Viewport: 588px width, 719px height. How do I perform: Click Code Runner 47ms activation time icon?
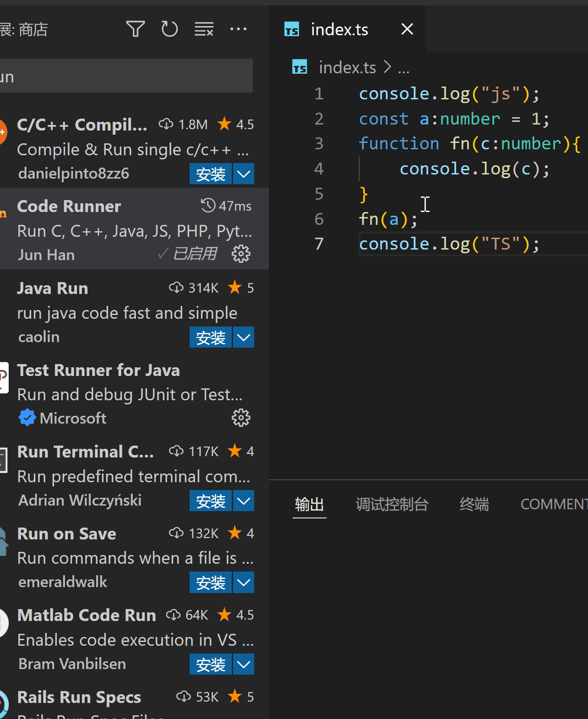click(x=208, y=206)
